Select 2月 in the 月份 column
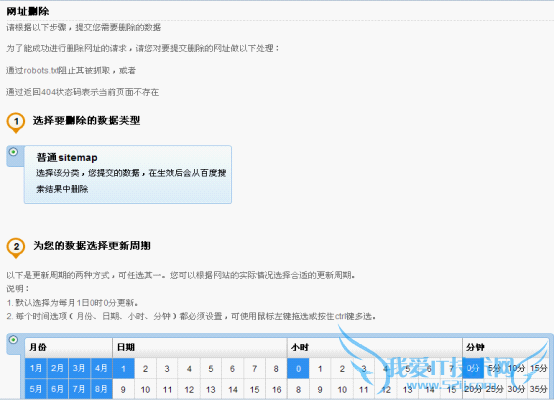This screenshot has width=554, height=400. (x=58, y=368)
